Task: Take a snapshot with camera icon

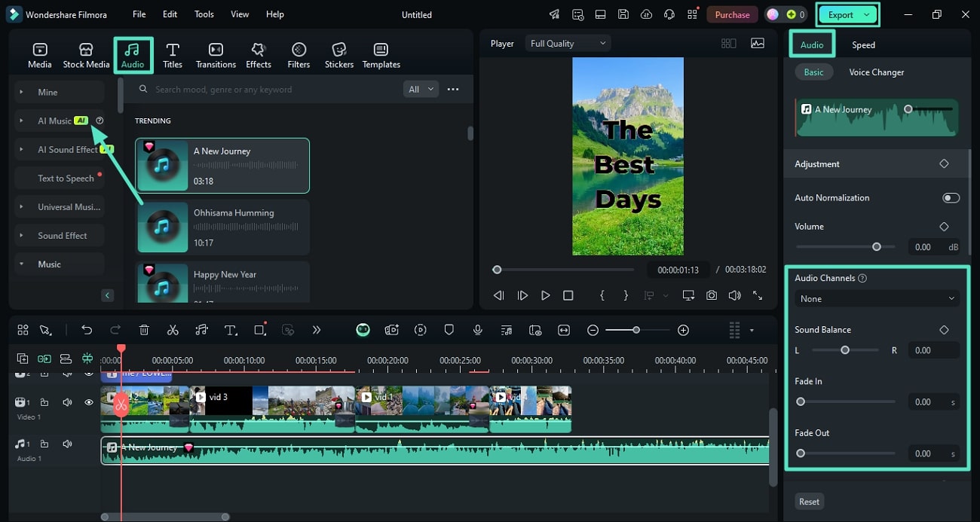Action: pos(712,296)
